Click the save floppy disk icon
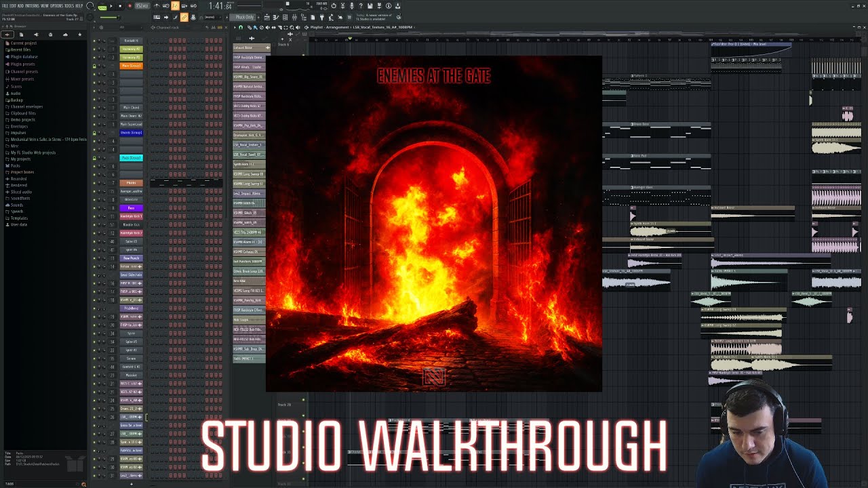The width and height of the screenshot is (868, 488). click(370, 6)
